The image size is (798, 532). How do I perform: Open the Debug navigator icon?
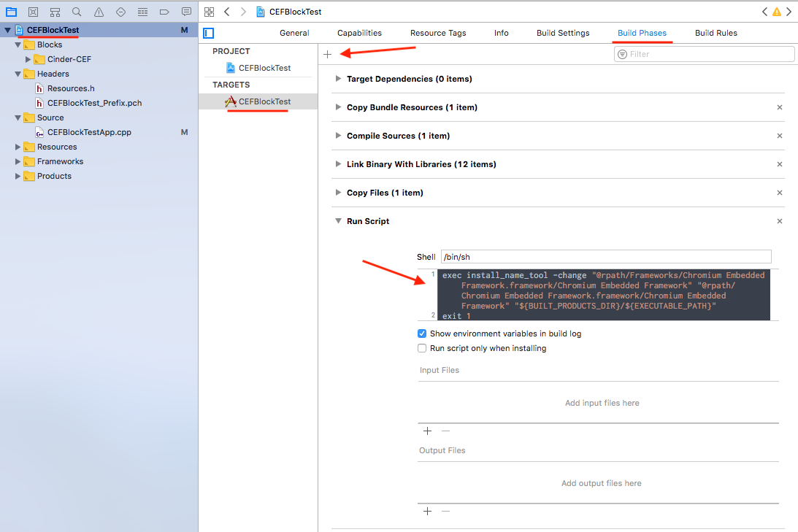(142, 12)
